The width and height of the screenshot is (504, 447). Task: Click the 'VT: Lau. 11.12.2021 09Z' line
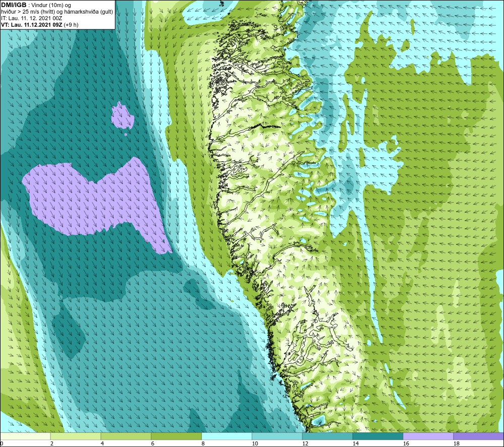[31, 25]
